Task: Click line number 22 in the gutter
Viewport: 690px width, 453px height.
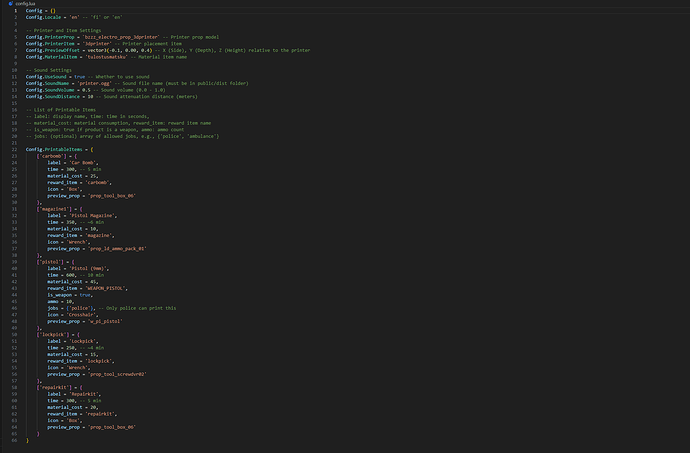Action: 15,150
